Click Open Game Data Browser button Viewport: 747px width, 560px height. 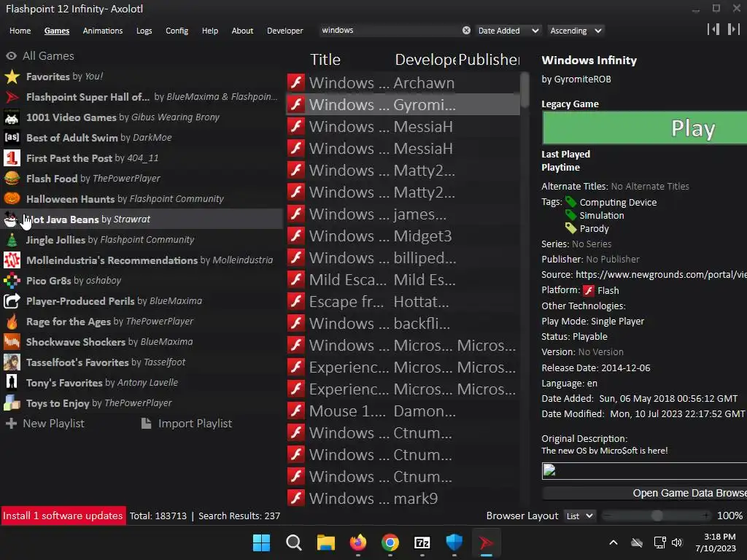[644, 494]
